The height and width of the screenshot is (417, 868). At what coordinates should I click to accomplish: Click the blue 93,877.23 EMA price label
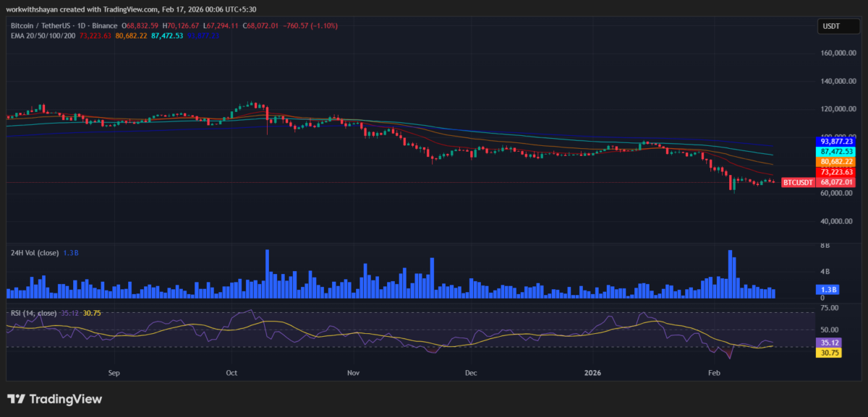pos(836,141)
